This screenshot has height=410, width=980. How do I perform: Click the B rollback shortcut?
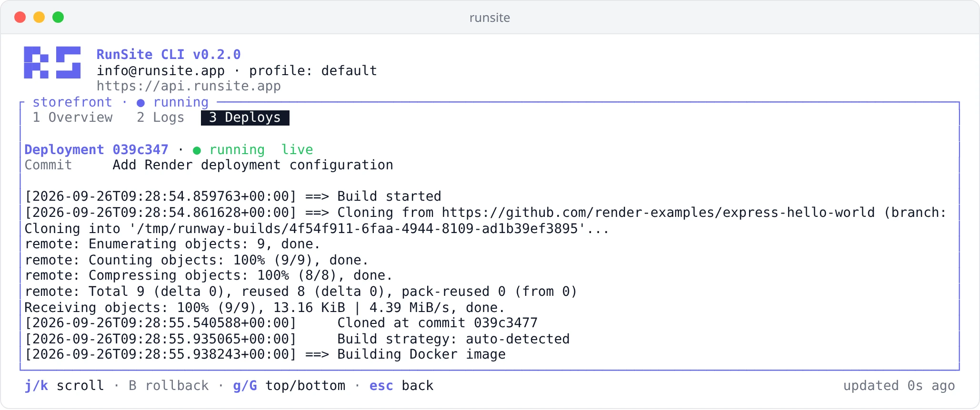(x=169, y=385)
